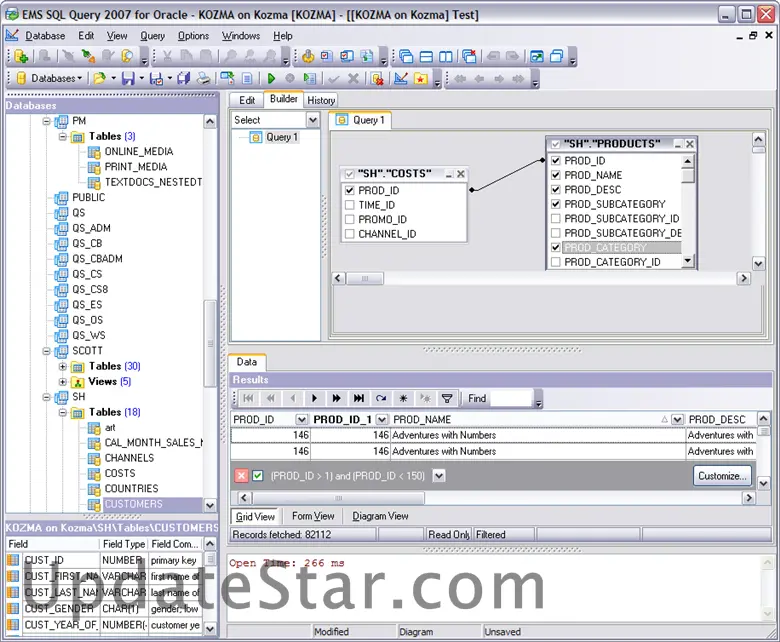Expand the SCOTT Views (5) node
This screenshot has width=780, height=642.
pyautogui.click(x=63, y=382)
